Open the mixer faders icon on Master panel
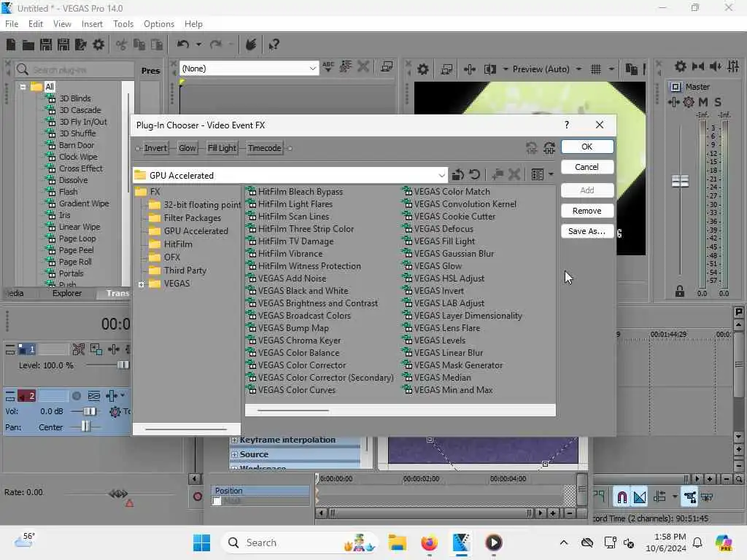The width and height of the screenshot is (747, 560). click(x=733, y=66)
